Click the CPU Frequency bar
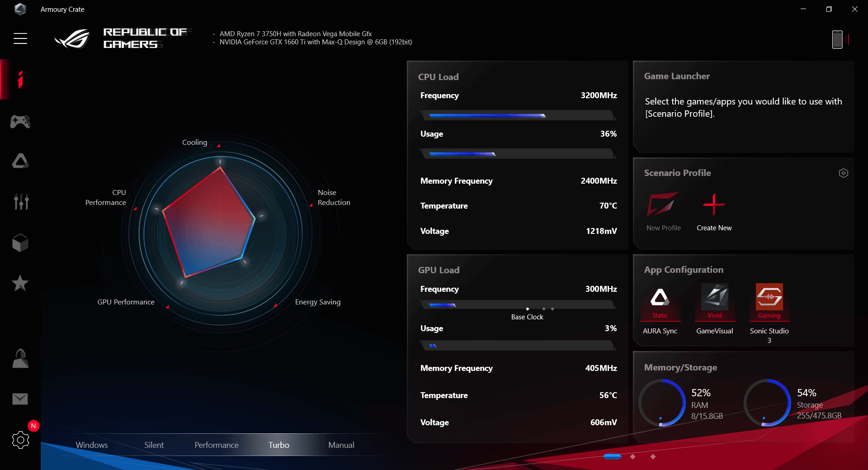The image size is (868, 470). coord(518,115)
